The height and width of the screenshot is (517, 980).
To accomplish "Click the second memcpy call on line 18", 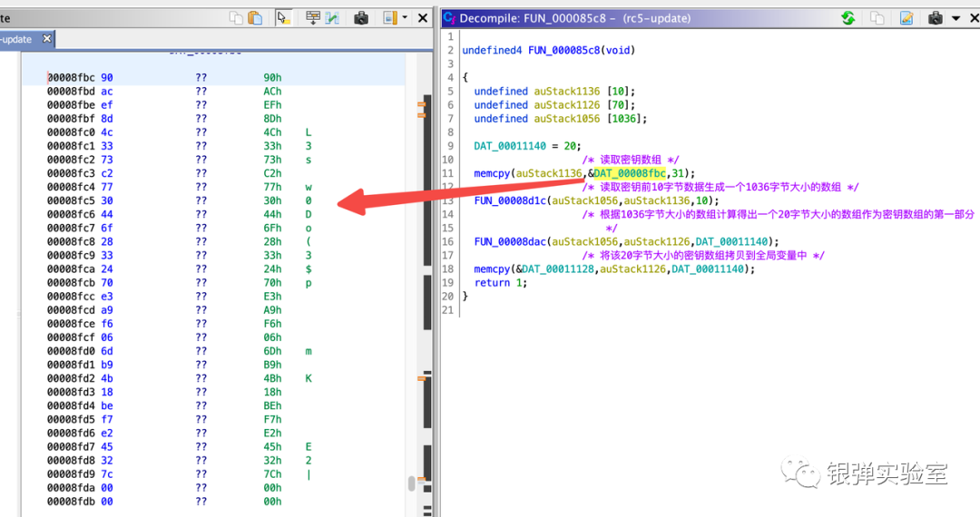I will click(x=492, y=269).
